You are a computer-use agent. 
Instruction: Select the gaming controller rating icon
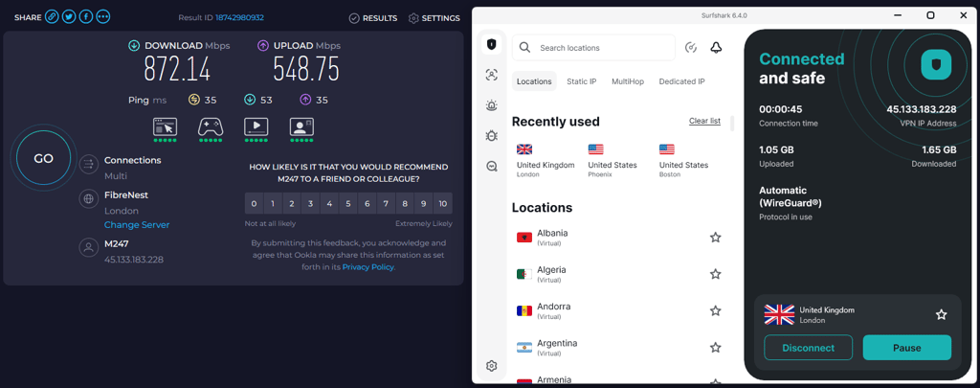coord(211,129)
